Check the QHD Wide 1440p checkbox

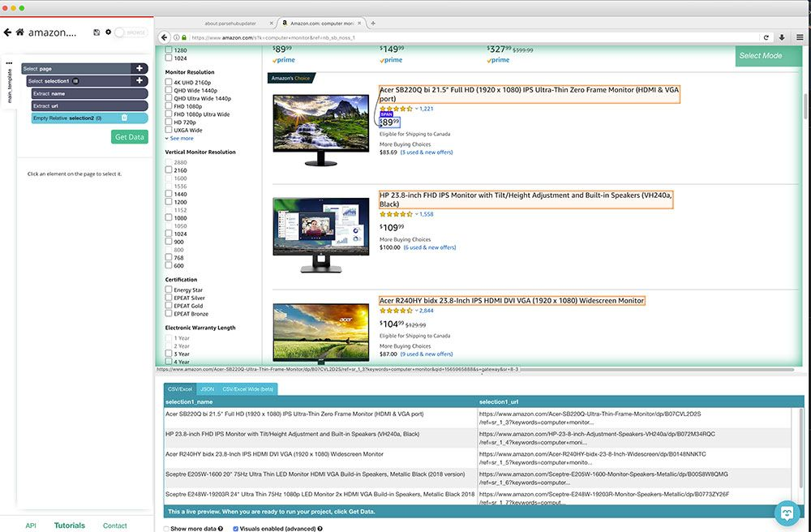169,90
